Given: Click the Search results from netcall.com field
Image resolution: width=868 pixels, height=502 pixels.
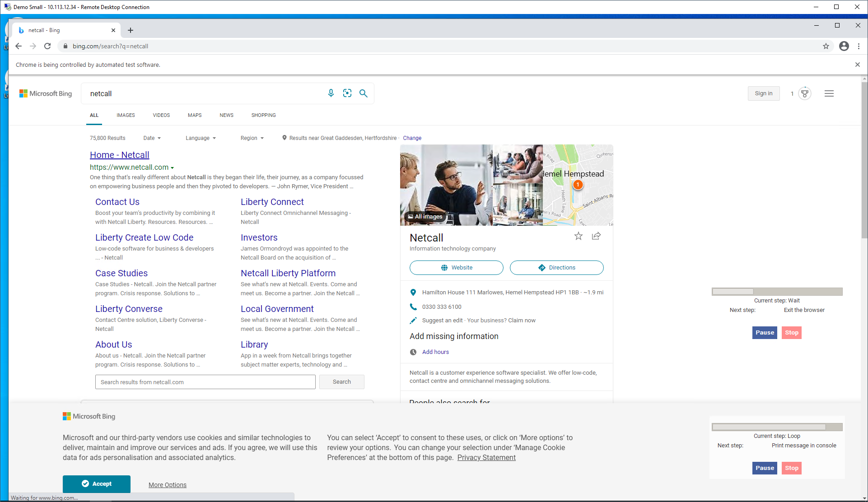Looking at the screenshot, I should click(x=205, y=382).
